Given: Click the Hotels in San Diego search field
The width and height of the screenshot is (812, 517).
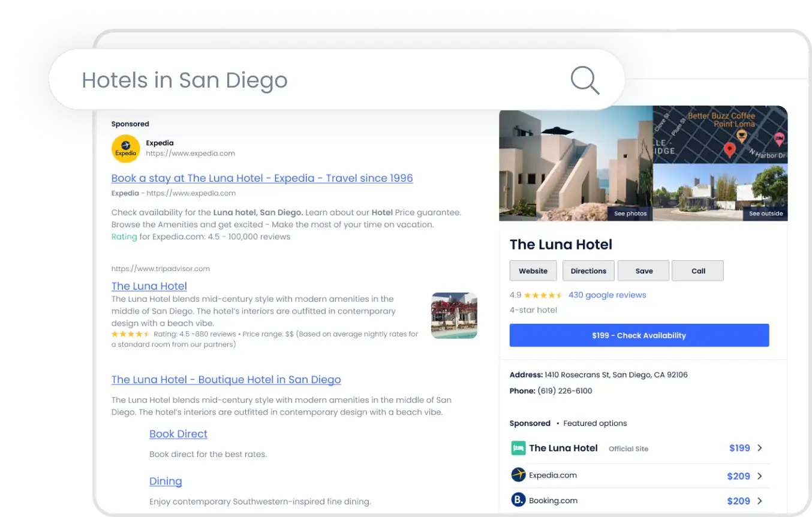Looking at the screenshot, I should tap(336, 80).
